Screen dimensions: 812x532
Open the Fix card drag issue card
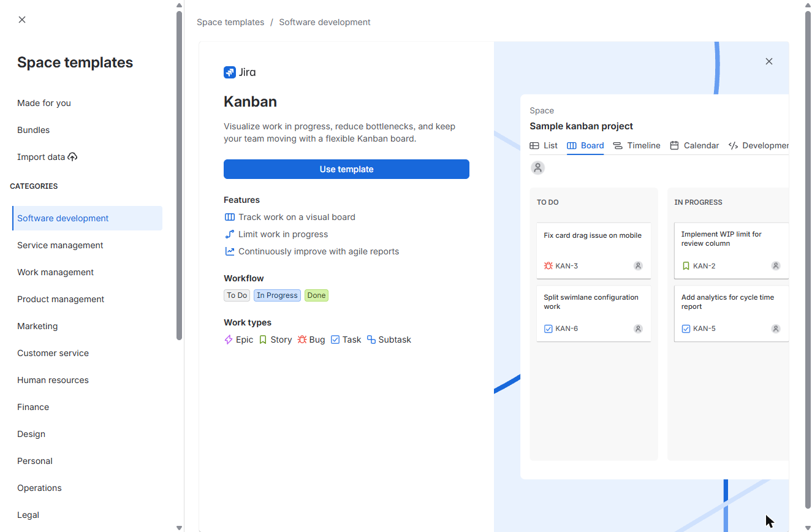pos(593,251)
